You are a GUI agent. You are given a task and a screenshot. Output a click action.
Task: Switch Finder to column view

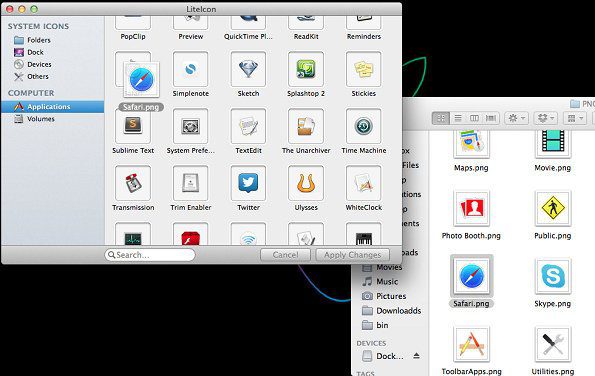pos(474,118)
